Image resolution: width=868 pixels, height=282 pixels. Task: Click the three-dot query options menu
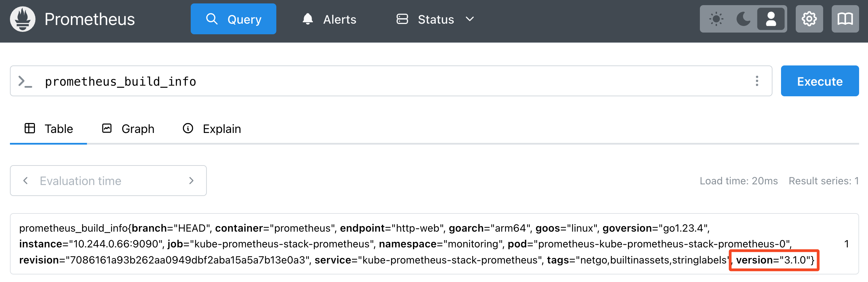(757, 81)
